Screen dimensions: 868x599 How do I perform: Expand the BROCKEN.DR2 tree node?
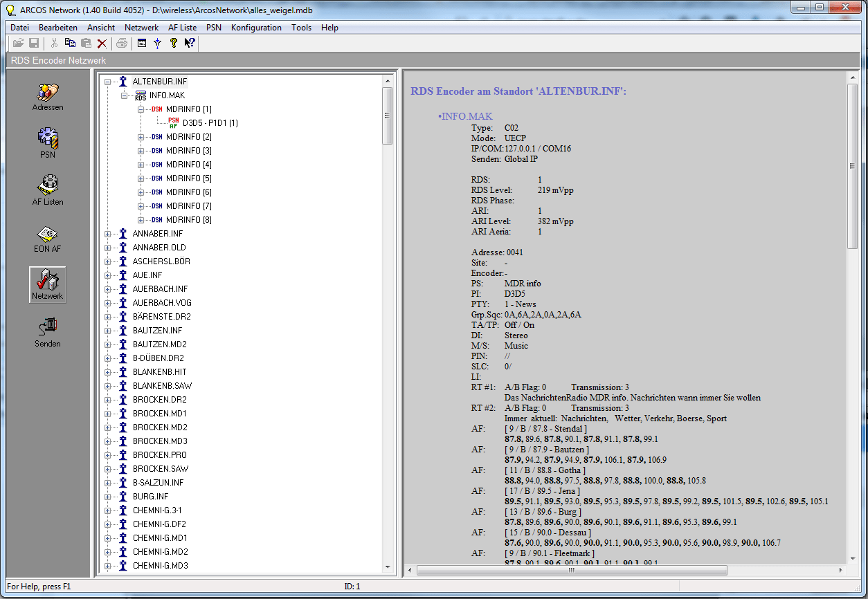(109, 399)
